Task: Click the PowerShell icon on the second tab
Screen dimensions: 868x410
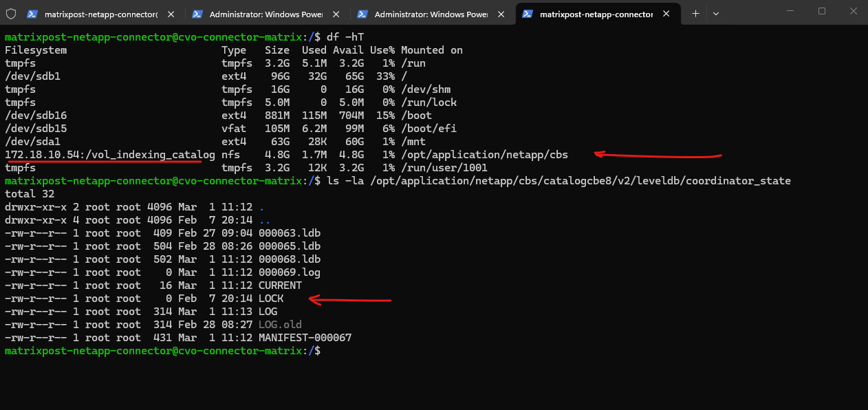Action: 197,14
